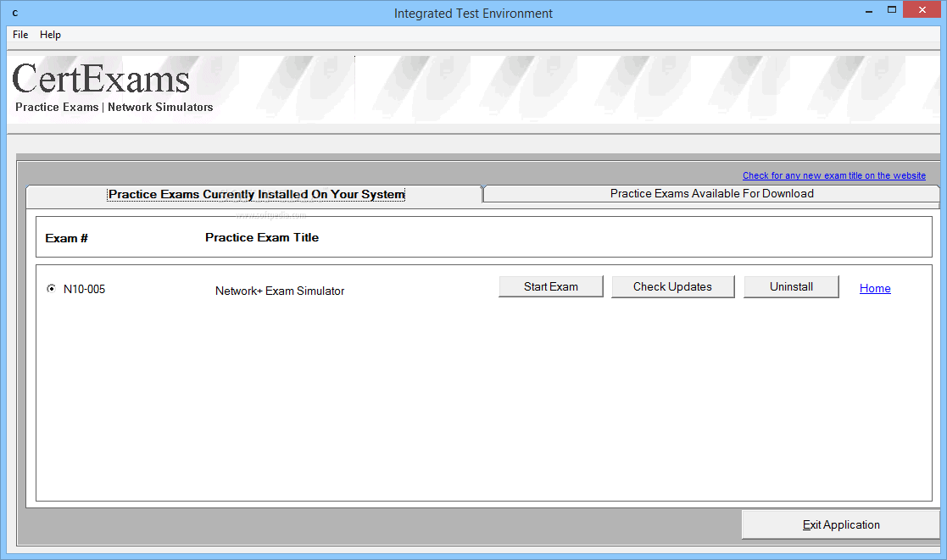This screenshot has width=947, height=560.
Task: Close the Integrated Test Environment window
Action: 922,9
